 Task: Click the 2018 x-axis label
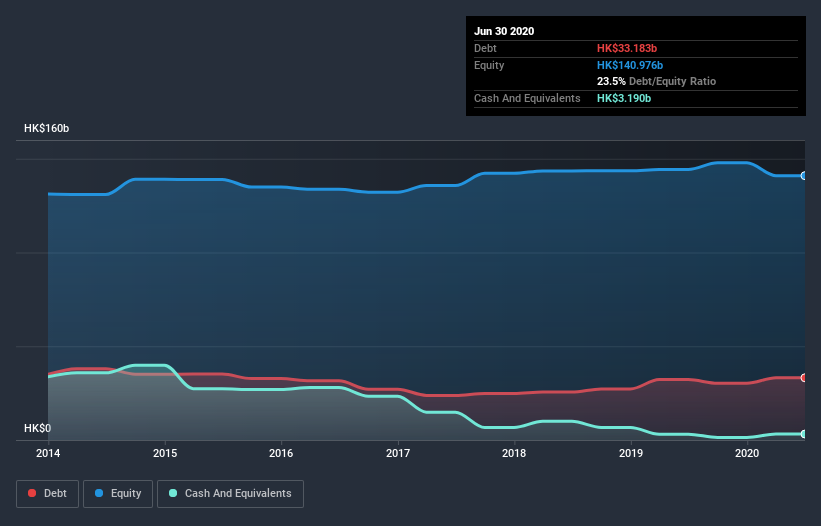tap(514, 453)
